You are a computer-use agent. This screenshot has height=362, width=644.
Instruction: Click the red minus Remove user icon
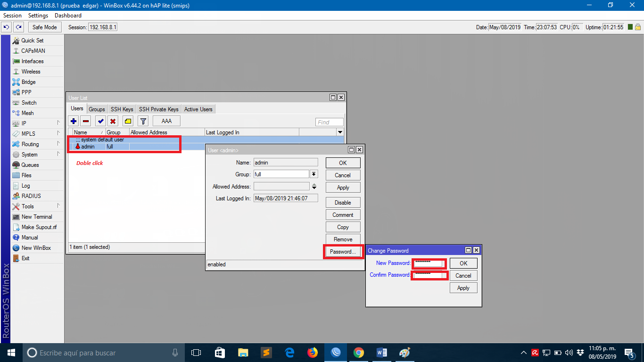[86, 121]
